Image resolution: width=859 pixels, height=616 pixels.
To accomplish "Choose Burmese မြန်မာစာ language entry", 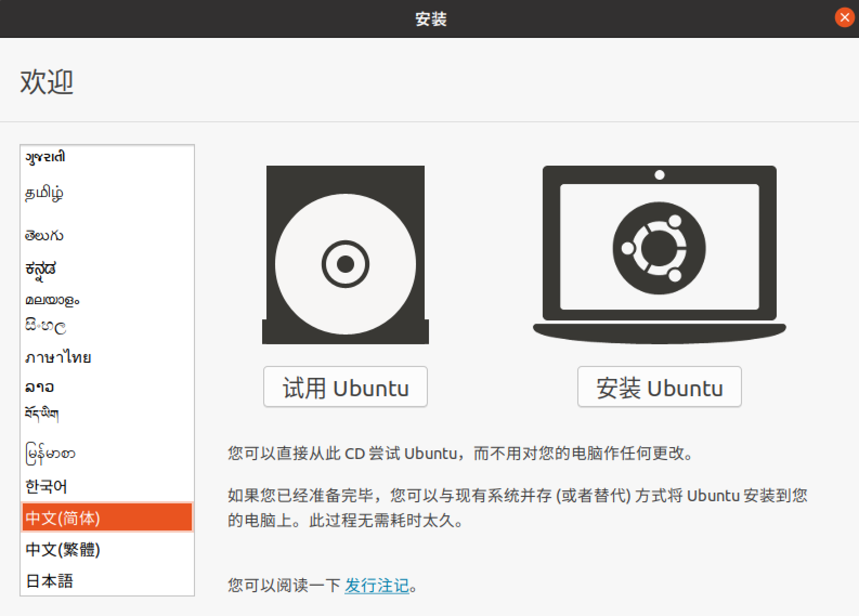I will click(x=107, y=454).
